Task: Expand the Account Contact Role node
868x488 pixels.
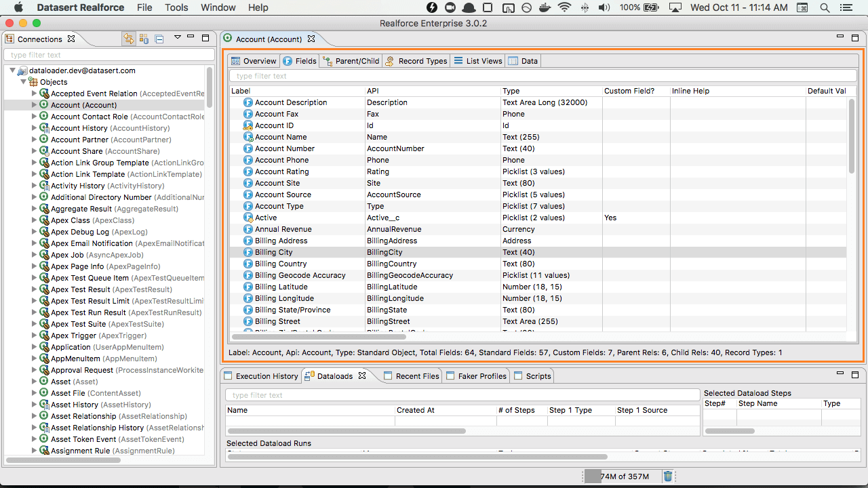Action: (x=34, y=117)
